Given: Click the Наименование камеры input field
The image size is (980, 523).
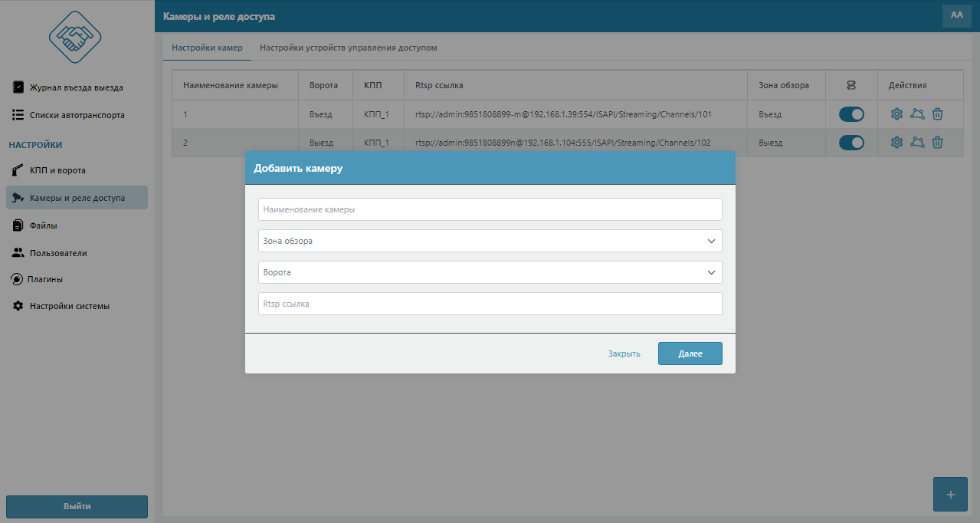Looking at the screenshot, I should tap(490, 209).
